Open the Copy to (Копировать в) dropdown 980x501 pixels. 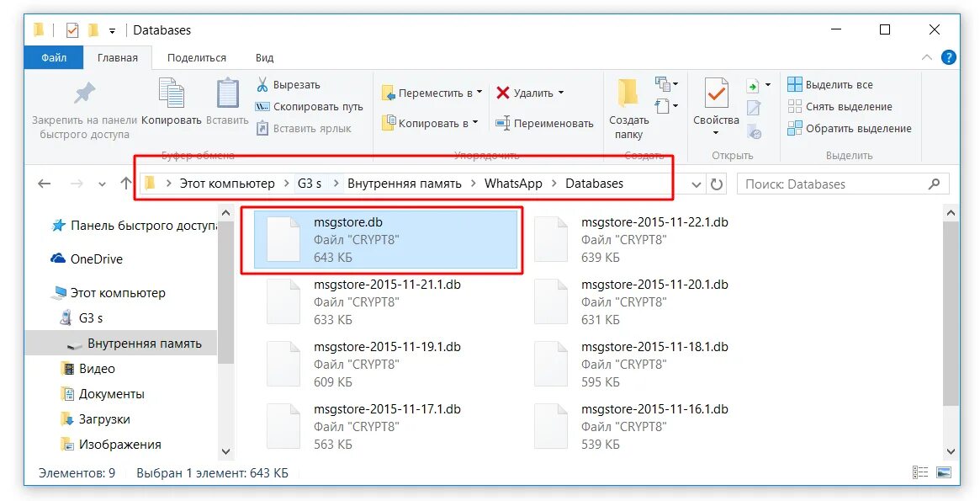click(430, 123)
